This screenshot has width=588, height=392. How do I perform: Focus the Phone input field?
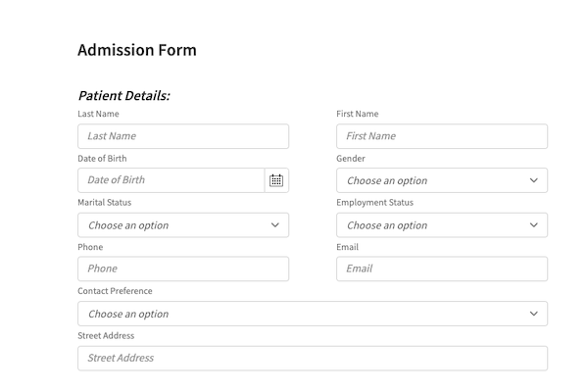point(183,269)
